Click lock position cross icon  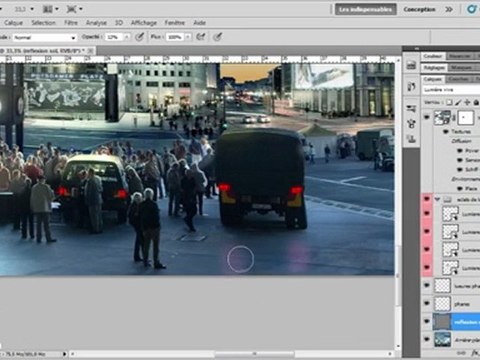467,102
